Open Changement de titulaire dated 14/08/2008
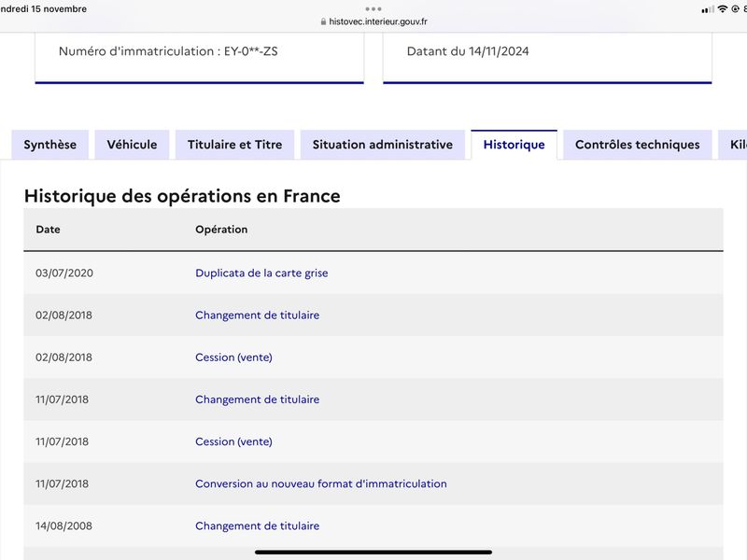The image size is (747, 560). 258,526
